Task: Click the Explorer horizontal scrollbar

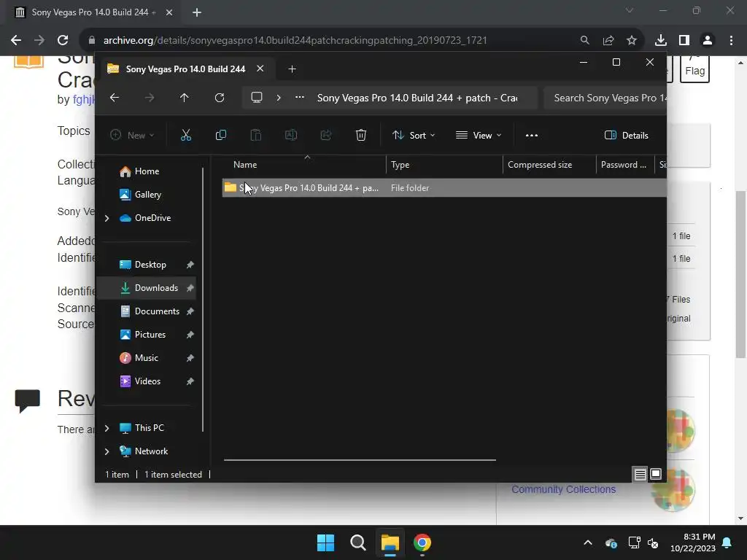Action: [360, 460]
